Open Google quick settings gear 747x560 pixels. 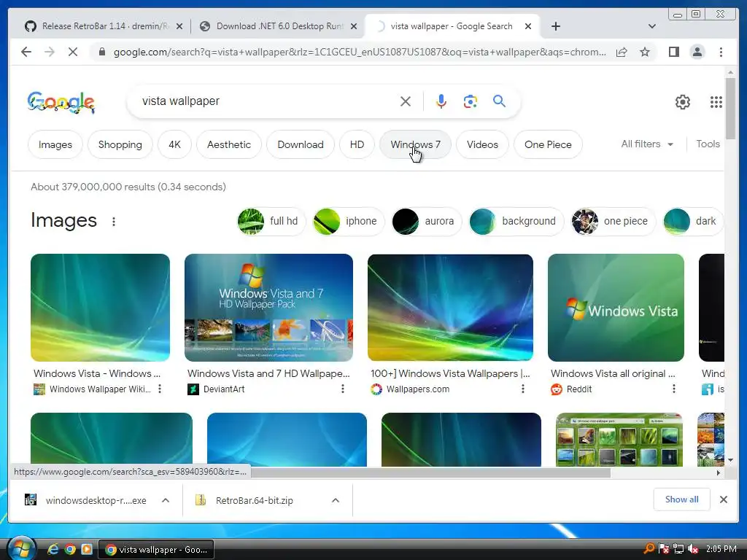click(683, 102)
